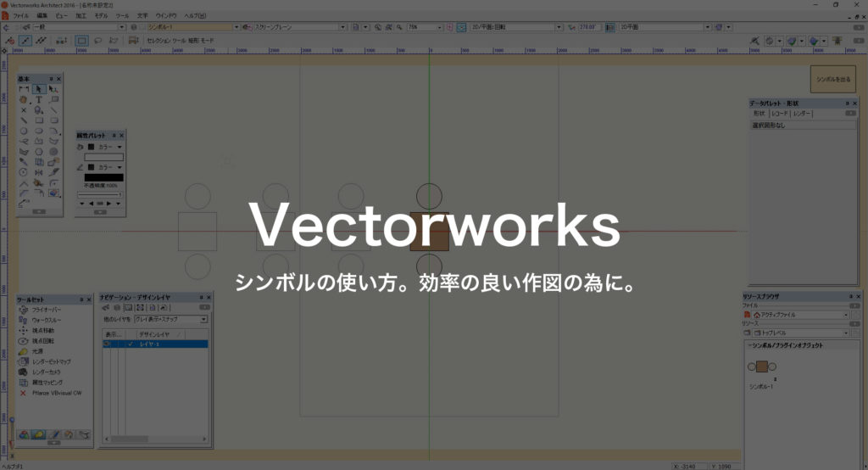Open the ウインドウ menu
868x470 pixels.
tap(166, 15)
